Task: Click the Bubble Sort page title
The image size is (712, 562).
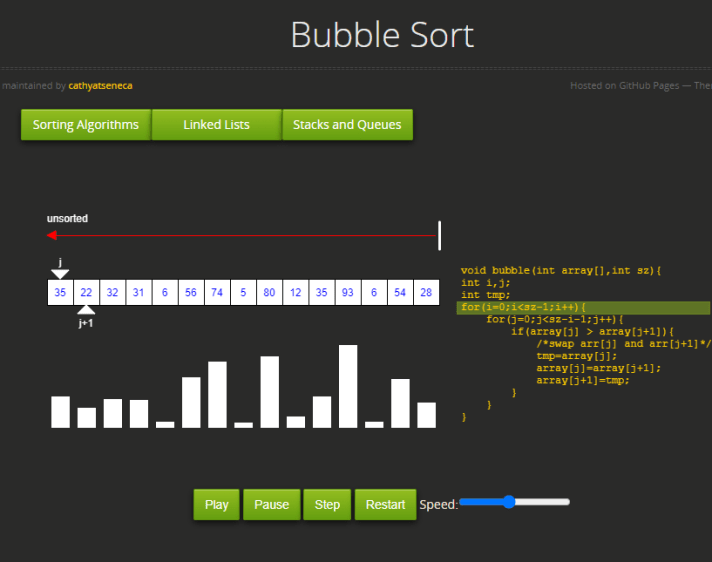Action: point(381,35)
